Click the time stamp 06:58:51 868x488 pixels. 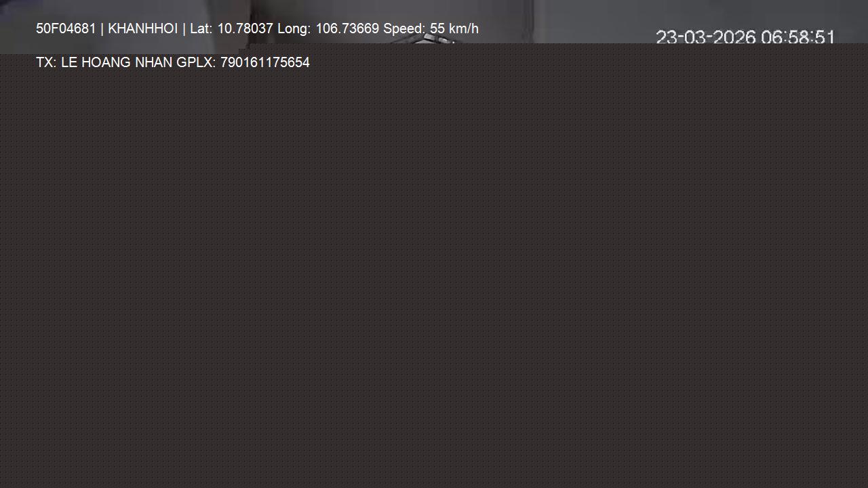(798, 37)
